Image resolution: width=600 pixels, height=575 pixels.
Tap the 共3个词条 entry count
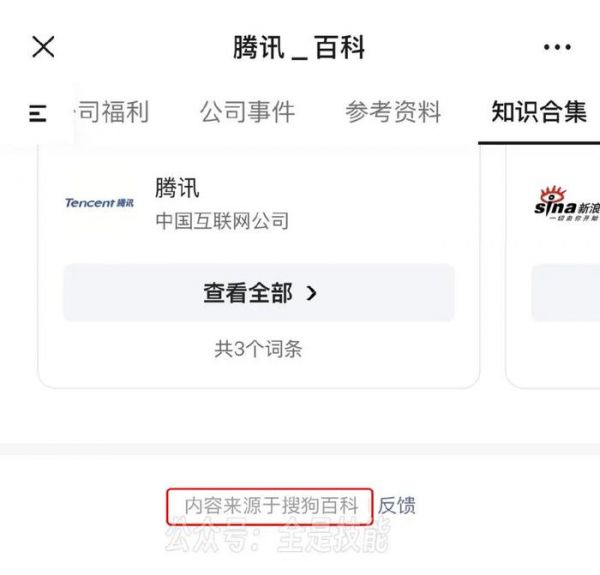tap(258, 349)
